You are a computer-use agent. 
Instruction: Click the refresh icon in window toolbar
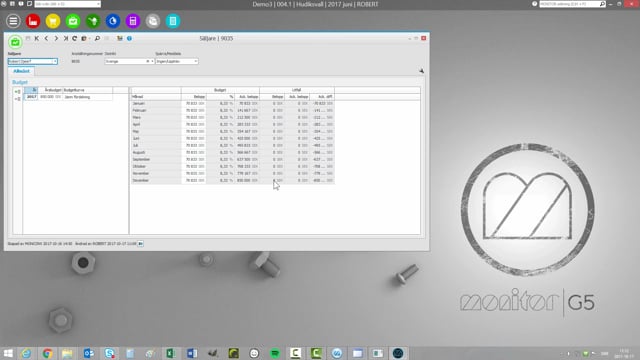(x=75, y=38)
